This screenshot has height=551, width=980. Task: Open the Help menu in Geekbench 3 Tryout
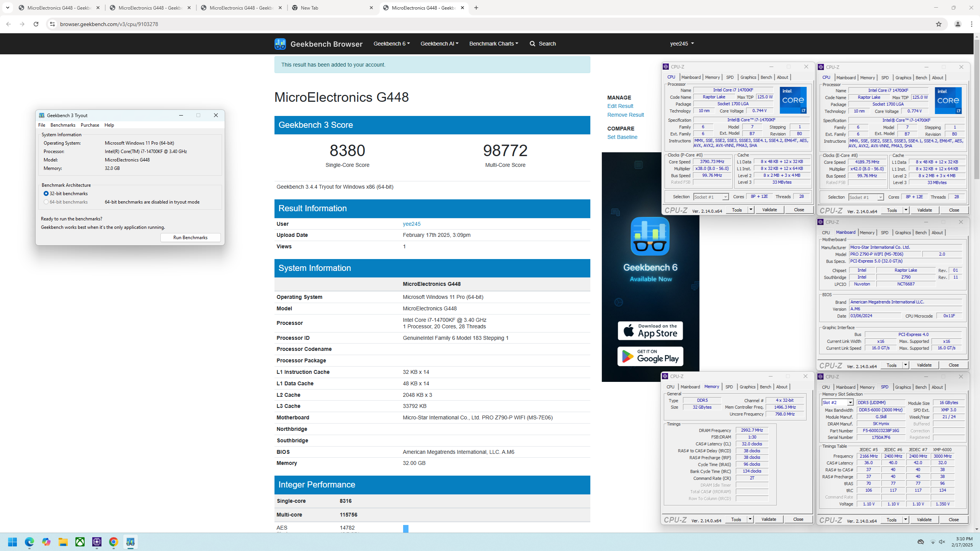click(109, 125)
